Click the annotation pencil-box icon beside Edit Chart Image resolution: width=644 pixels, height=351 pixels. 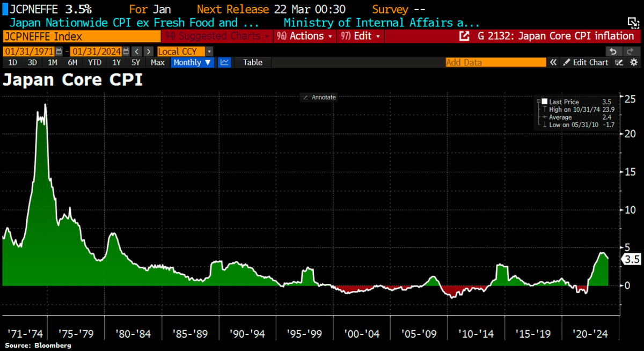(x=619, y=62)
